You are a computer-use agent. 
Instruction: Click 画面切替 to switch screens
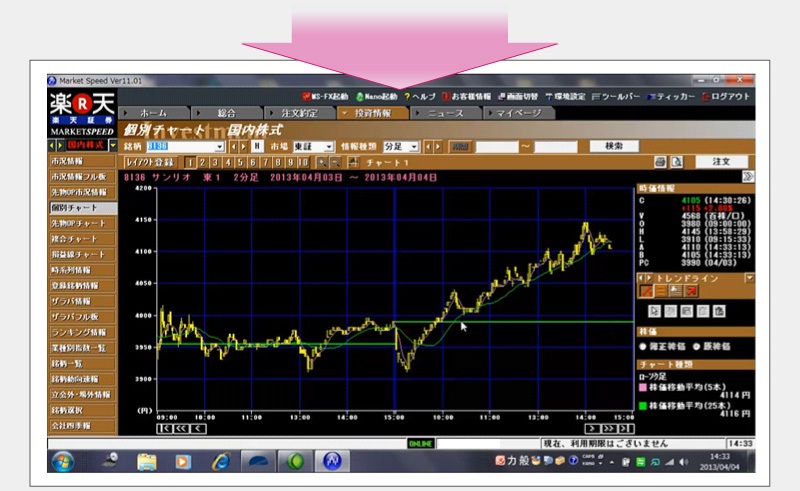[x=518, y=96]
